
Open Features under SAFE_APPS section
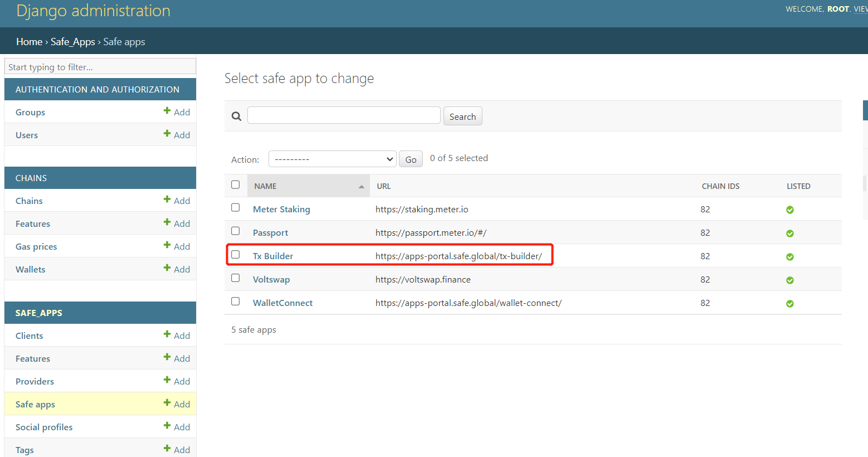coord(33,358)
